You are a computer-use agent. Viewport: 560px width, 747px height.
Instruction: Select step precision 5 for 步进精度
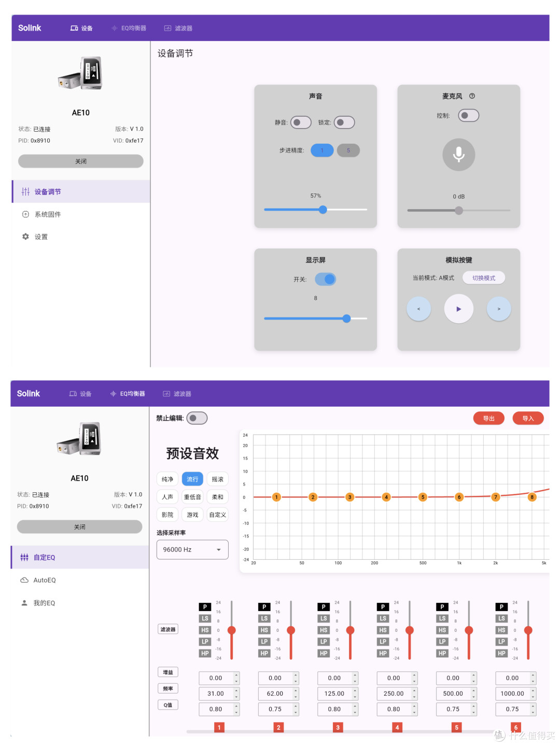pyautogui.click(x=348, y=150)
